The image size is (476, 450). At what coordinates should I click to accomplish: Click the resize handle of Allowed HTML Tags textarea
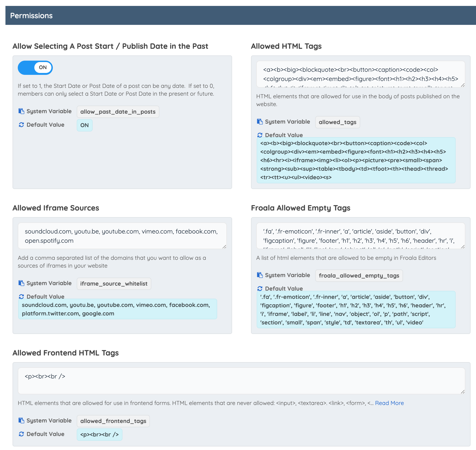463,85
